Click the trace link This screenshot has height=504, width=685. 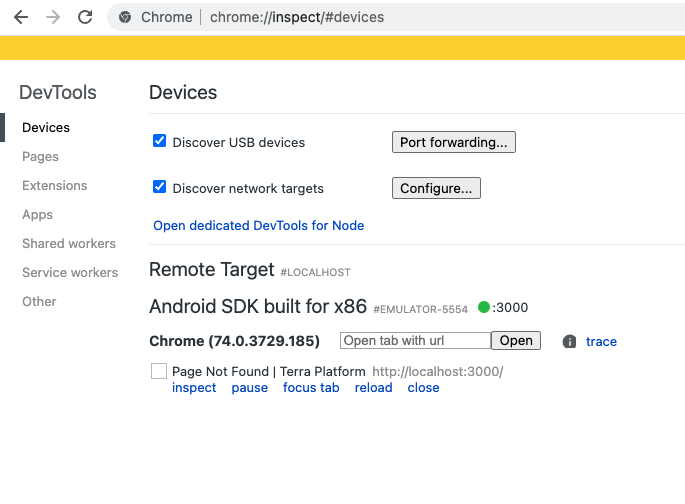(601, 342)
